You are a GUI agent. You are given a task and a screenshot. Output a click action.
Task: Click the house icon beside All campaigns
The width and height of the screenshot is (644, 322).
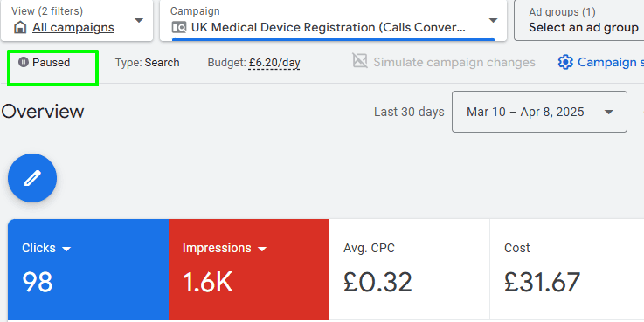click(x=20, y=27)
